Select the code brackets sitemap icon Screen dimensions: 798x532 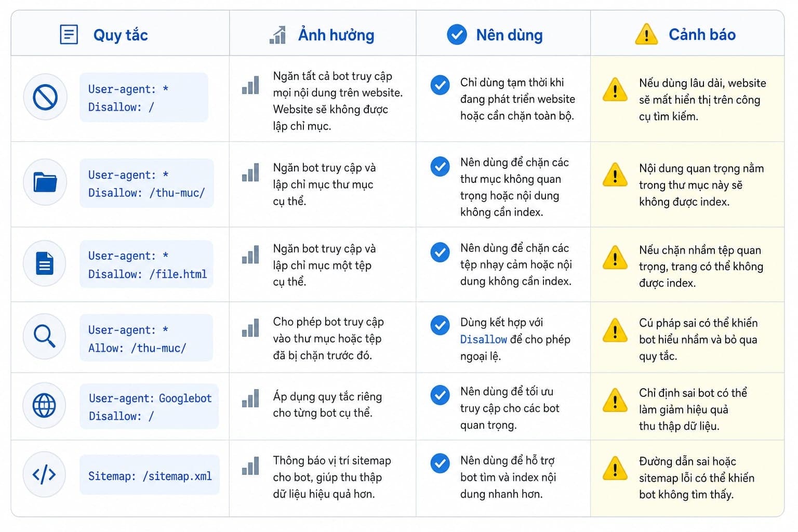(x=44, y=474)
